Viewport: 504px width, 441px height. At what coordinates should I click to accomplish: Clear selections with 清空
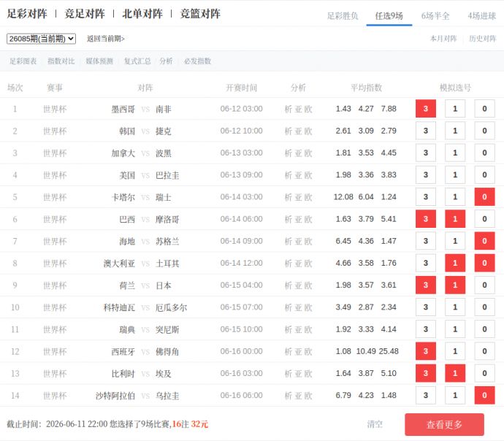375,424
